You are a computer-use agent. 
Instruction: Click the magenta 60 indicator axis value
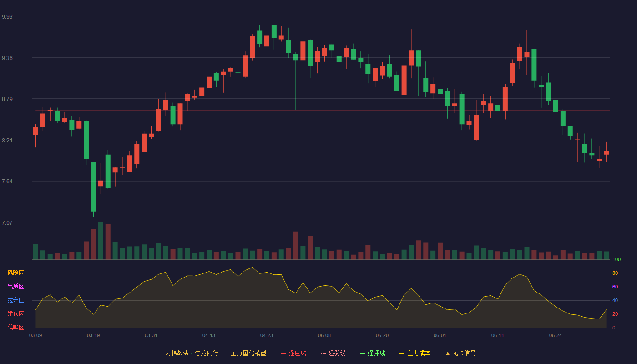point(615,287)
